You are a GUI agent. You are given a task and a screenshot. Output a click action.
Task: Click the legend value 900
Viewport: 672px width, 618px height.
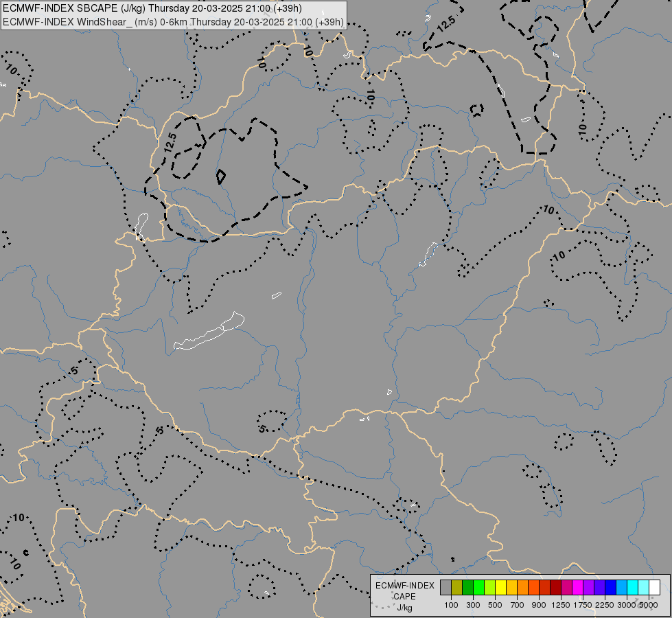(x=539, y=605)
